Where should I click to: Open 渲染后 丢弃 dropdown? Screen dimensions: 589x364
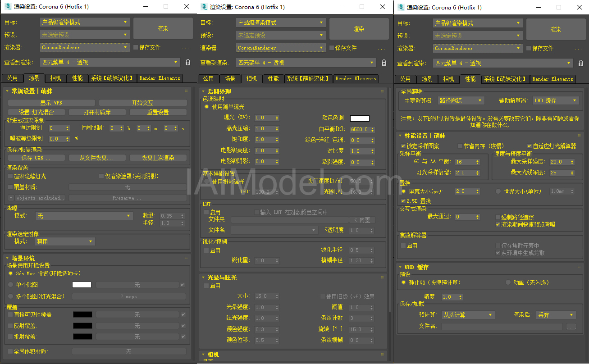pyautogui.click(x=556, y=315)
